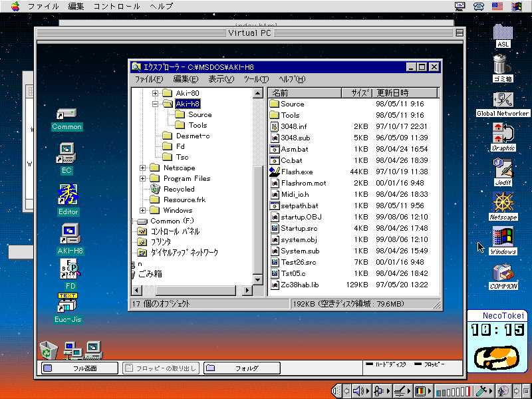Click the NecoTokei cat clock widget

(x=496, y=341)
